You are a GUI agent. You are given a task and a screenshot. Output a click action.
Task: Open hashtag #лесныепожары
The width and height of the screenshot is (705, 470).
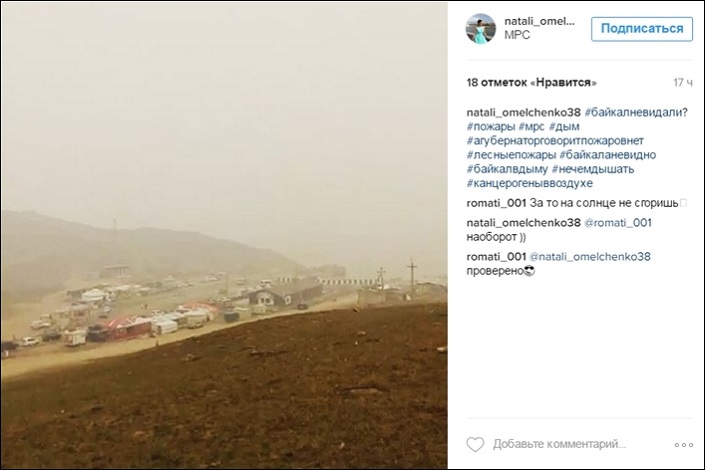[x=511, y=155]
